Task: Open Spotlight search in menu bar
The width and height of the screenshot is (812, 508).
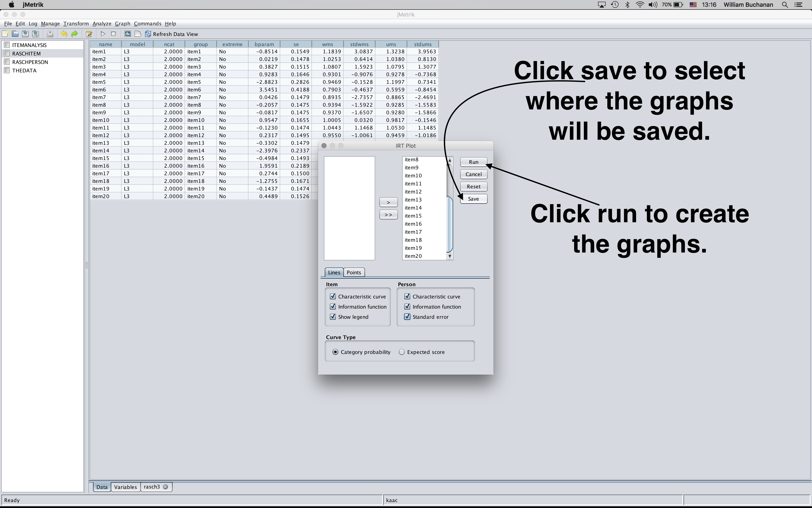Action: point(785,5)
